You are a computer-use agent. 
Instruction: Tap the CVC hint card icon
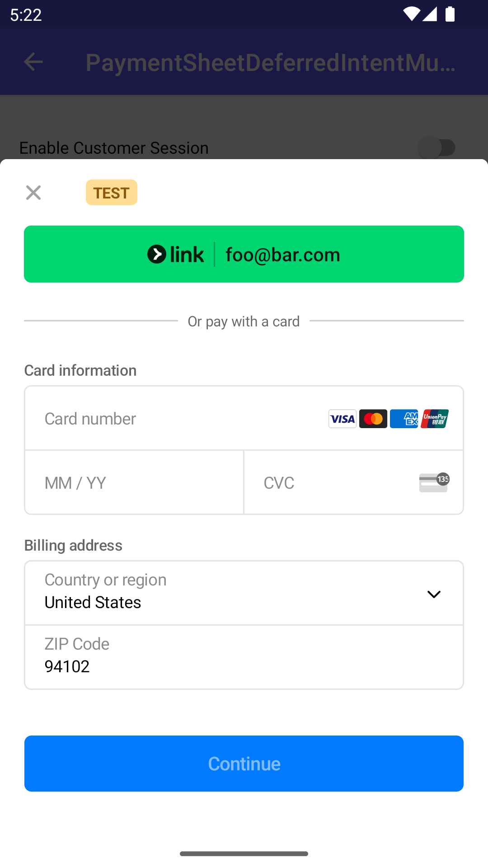coord(434,482)
